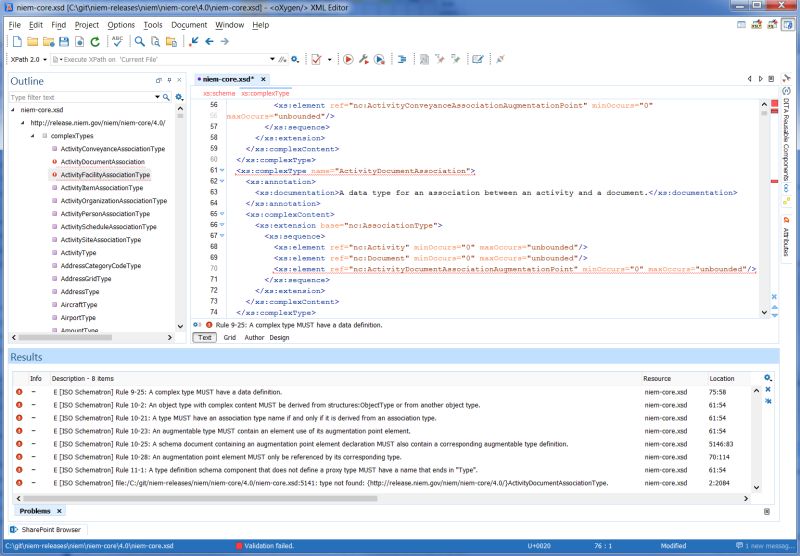This screenshot has height=556, width=800.
Task: Click the New document icon
Action: pyautogui.click(x=17, y=42)
